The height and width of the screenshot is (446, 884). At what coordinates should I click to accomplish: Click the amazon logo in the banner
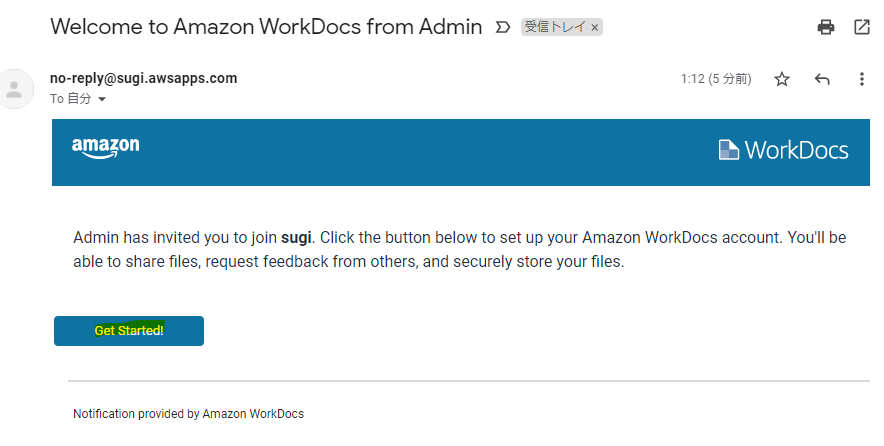[x=105, y=148]
